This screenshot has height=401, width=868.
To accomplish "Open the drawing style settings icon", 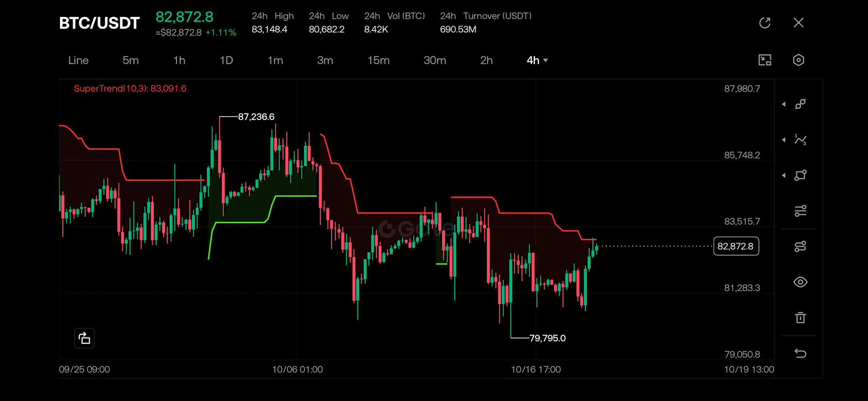I will (801, 247).
